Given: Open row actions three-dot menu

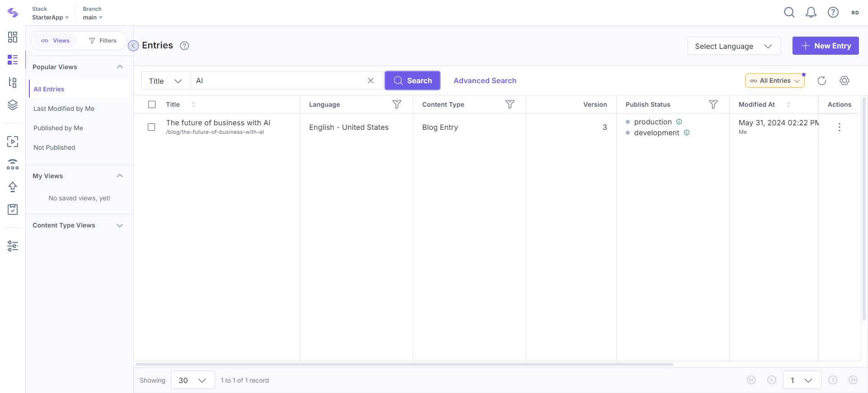Looking at the screenshot, I should coord(840,127).
